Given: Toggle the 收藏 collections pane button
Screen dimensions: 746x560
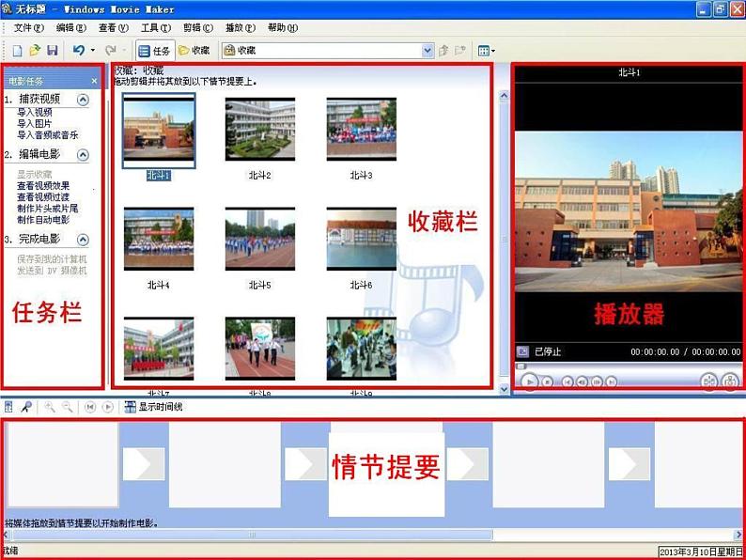Looking at the screenshot, I should pyautogui.click(x=194, y=51).
